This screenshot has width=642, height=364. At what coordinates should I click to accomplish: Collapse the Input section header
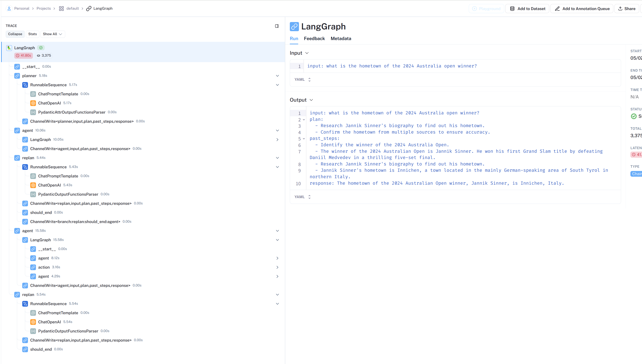(299, 53)
